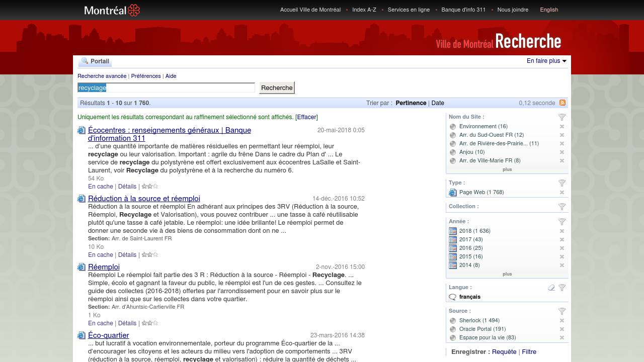Image resolution: width=644 pixels, height=362 pixels.
Task: Open Index A-Z in top navigation
Action: coord(364,10)
